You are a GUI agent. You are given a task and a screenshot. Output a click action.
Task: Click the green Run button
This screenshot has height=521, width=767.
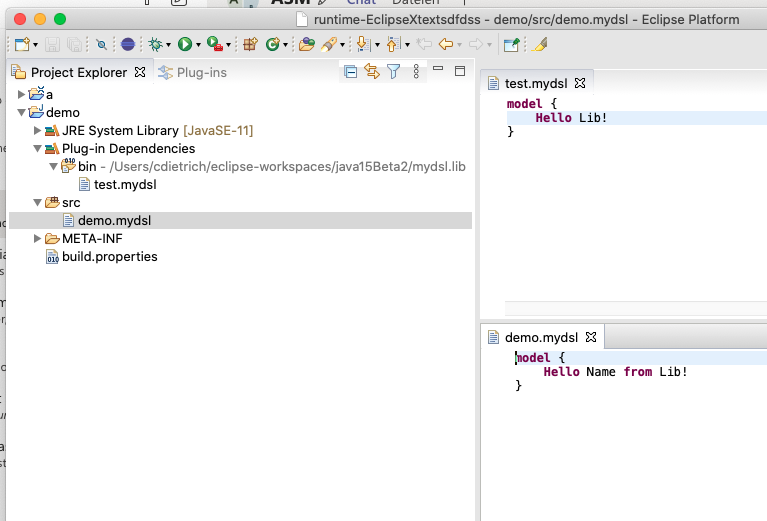pyautogui.click(x=185, y=45)
